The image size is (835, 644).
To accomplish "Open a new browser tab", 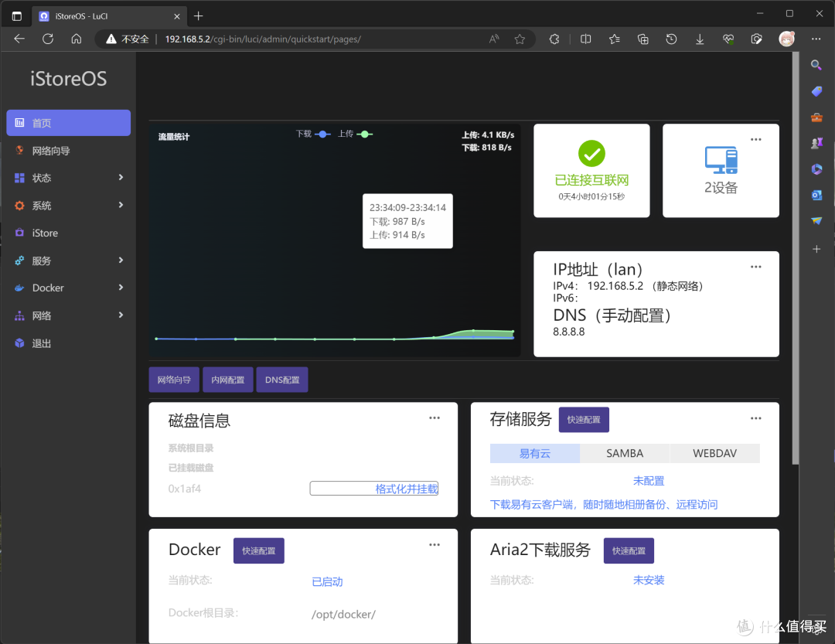I will (198, 16).
